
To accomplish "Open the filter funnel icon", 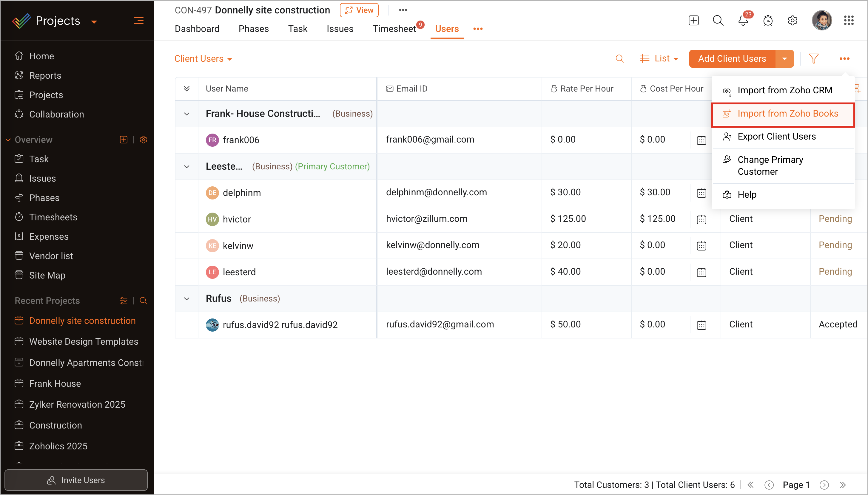I will [814, 58].
